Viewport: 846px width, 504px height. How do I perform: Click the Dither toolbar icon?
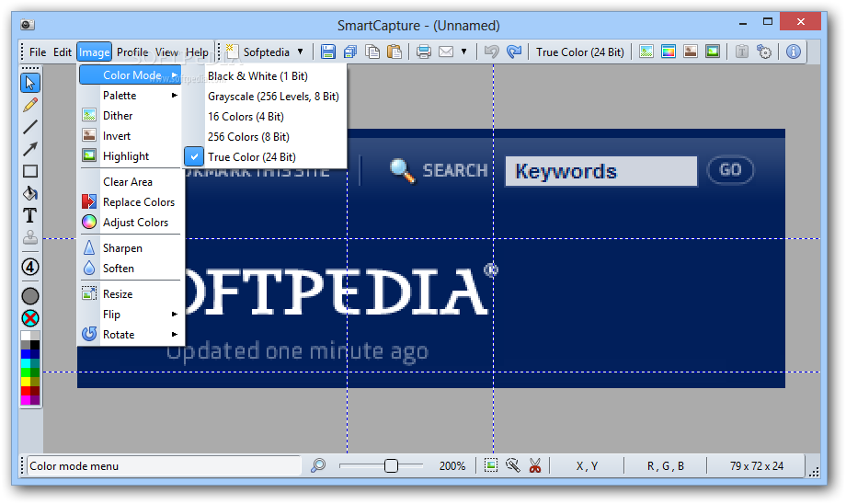coord(646,52)
